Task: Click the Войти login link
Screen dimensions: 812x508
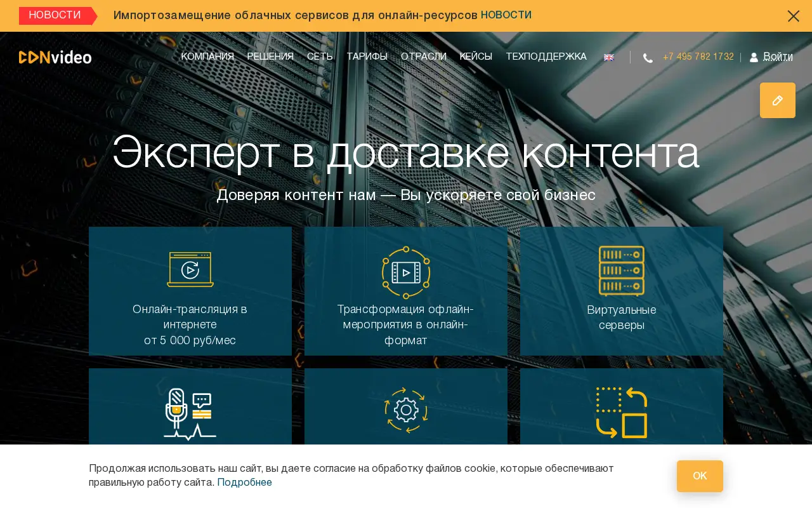Action: pyautogui.click(x=778, y=57)
